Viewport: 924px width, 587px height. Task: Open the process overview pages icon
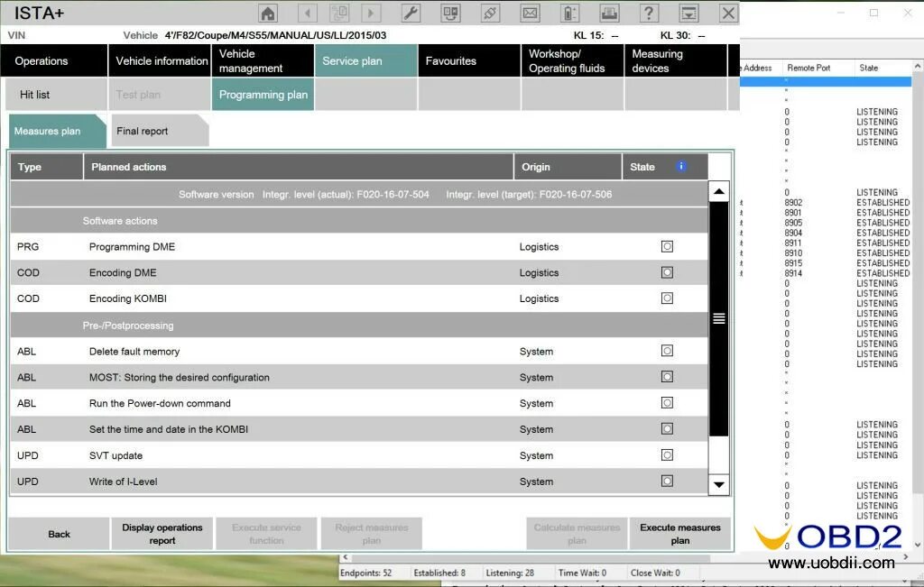(339, 13)
